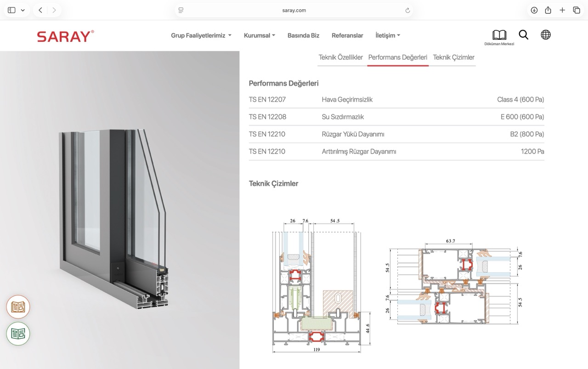
Task: Switch to Teknik Özellikler tab
Action: coord(340,57)
